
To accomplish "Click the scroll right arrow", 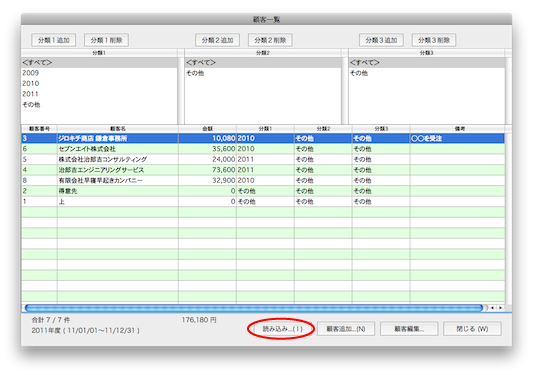I will (500, 308).
